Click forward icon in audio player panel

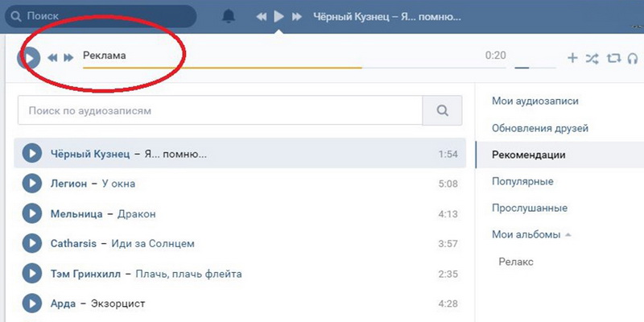tap(68, 58)
